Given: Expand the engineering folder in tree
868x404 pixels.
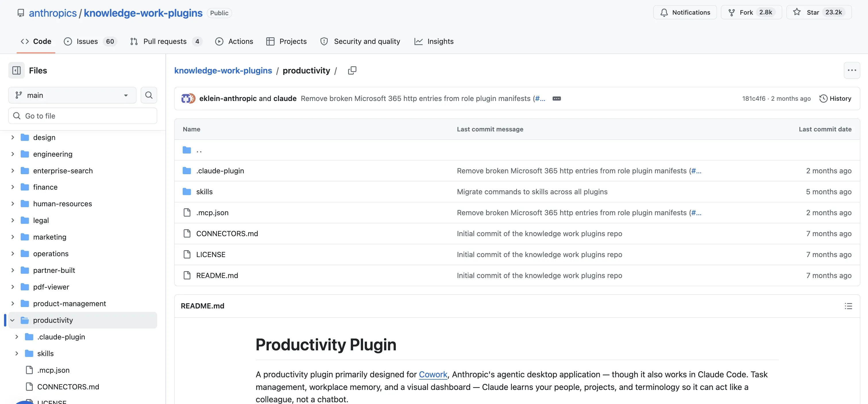Looking at the screenshot, I should [12, 154].
